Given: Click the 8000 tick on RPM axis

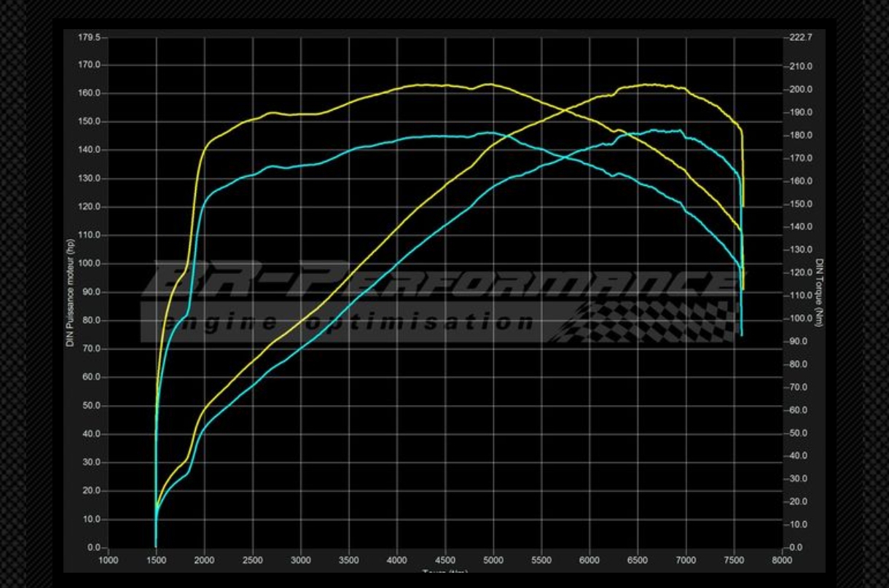Looking at the screenshot, I should pos(782,560).
